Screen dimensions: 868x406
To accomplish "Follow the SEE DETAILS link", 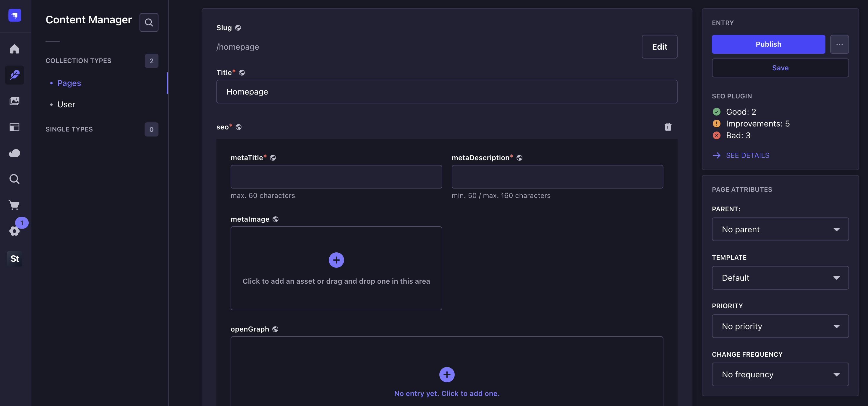I will (747, 155).
